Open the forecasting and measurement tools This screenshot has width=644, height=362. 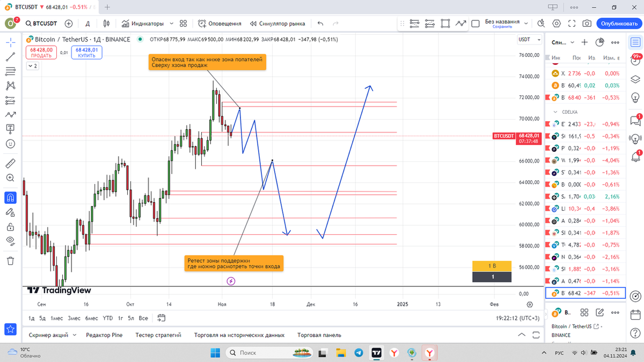pos(10,100)
